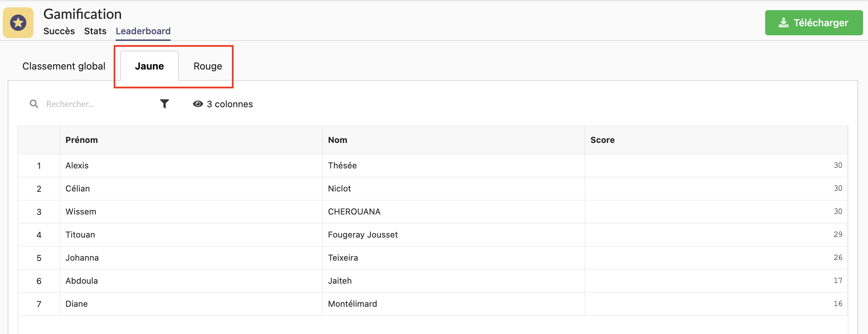This screenshot has height=334, width=868.
Task: Open the Leaderboard tab
Action: 143,31
